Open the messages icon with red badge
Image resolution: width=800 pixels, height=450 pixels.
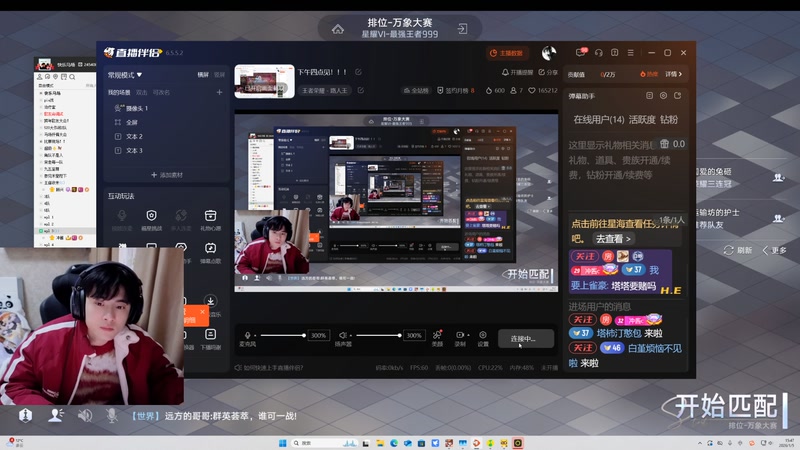coord(581,52)
